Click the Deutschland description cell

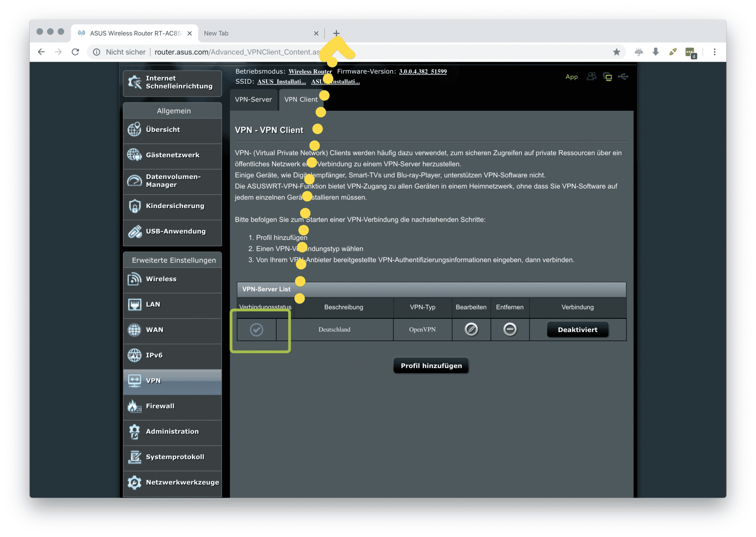pyautogui.click(x=334, y=330)
